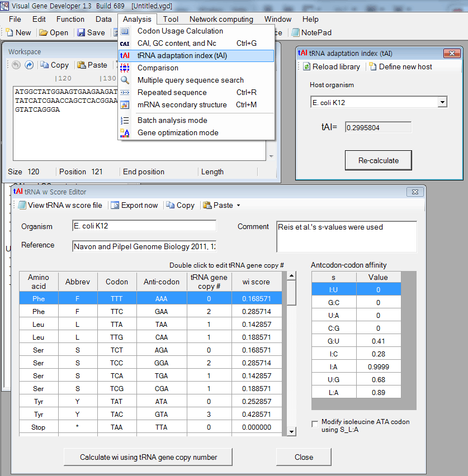
Task: Click the Open folder toolbar icon
Action: pyautogui.click(x=44, y=32)
